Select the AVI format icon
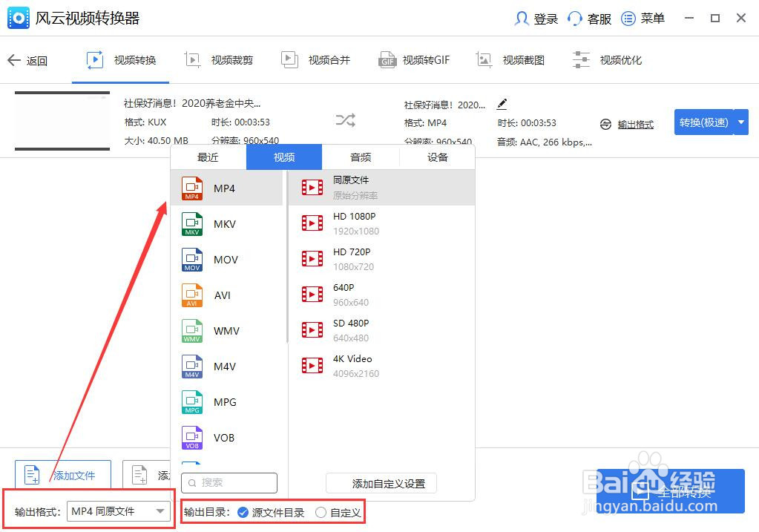 tap(191, 295)
